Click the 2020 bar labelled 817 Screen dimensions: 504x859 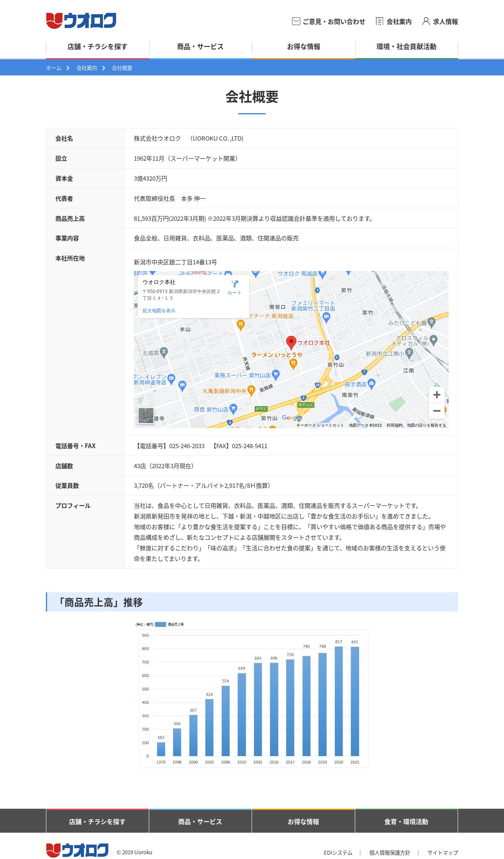coord(339,701)
